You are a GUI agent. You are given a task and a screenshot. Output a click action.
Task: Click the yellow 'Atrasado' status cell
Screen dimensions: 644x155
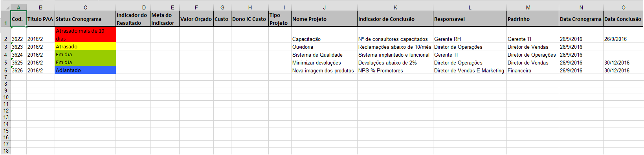coord(85,46)
